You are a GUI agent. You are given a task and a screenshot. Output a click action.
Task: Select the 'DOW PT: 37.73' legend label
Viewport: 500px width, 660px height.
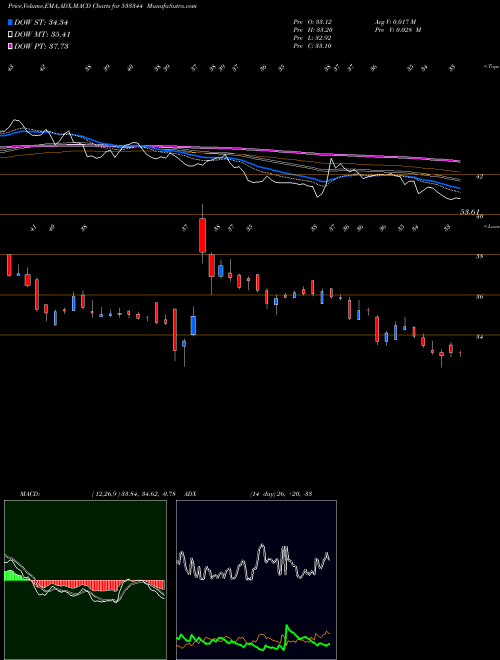[x=41, y=46]
